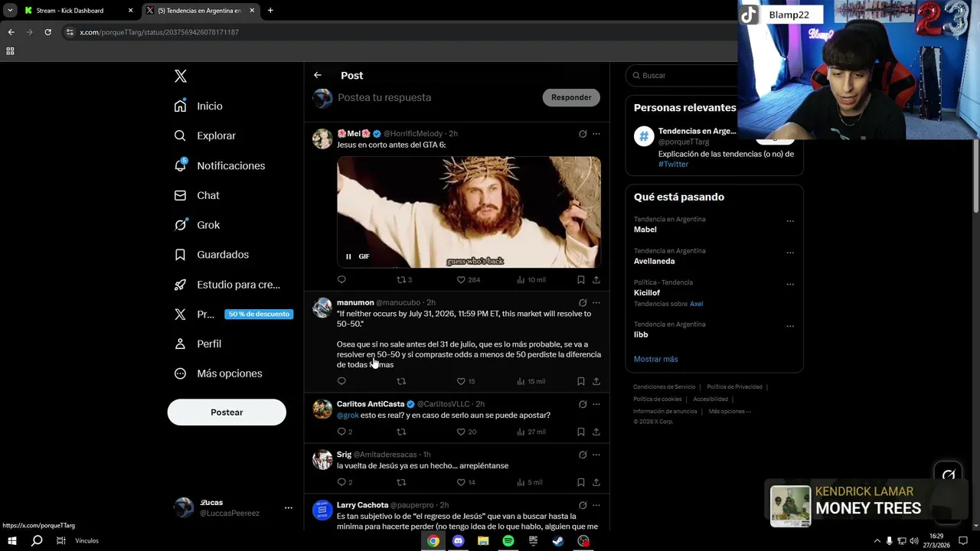Share manumon's post
The image size is (980, 551).
click(596, 381)
